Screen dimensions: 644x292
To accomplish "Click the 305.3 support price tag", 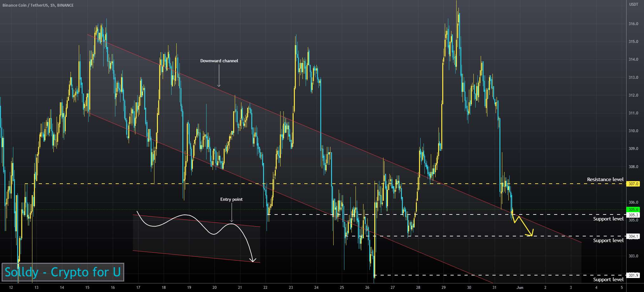I will coord(633,215).
